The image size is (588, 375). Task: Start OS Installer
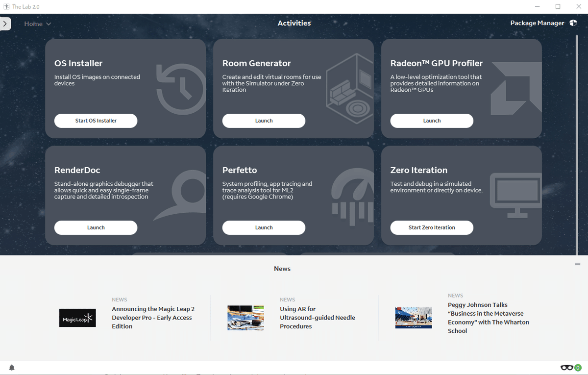[x=96, y=121]
